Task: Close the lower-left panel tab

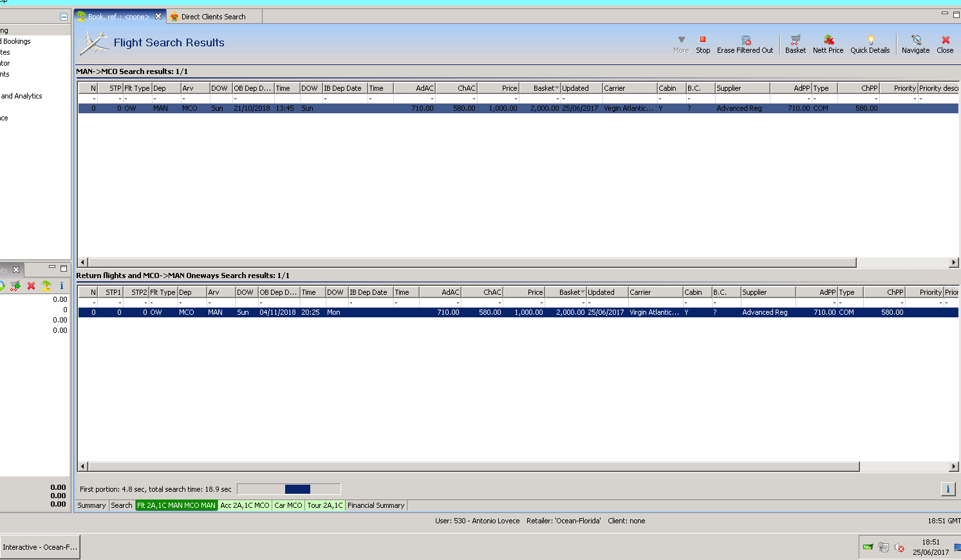Action: (x=16, y=270)
